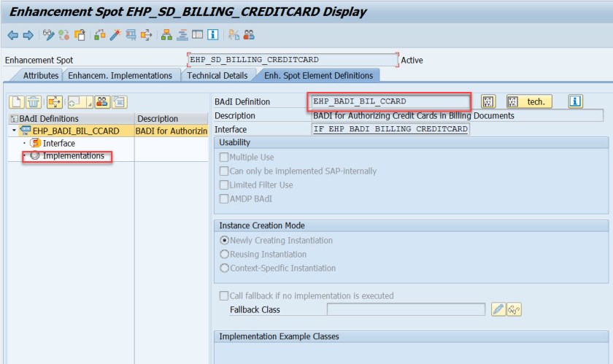Click the Where-Used List icon

coord(131,35)
